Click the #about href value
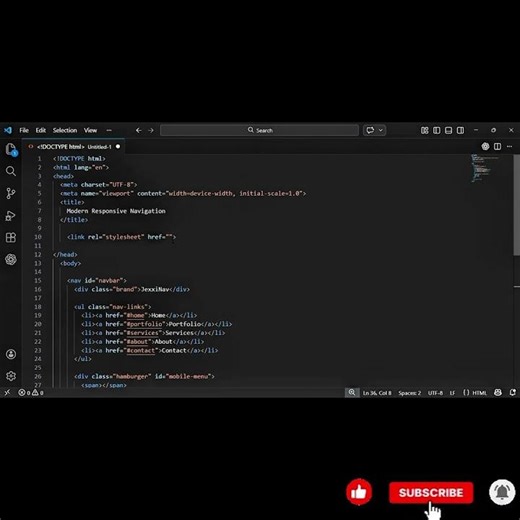Image resolution: width=520 pixels, height=520 pixels. (x=137, y=342)
